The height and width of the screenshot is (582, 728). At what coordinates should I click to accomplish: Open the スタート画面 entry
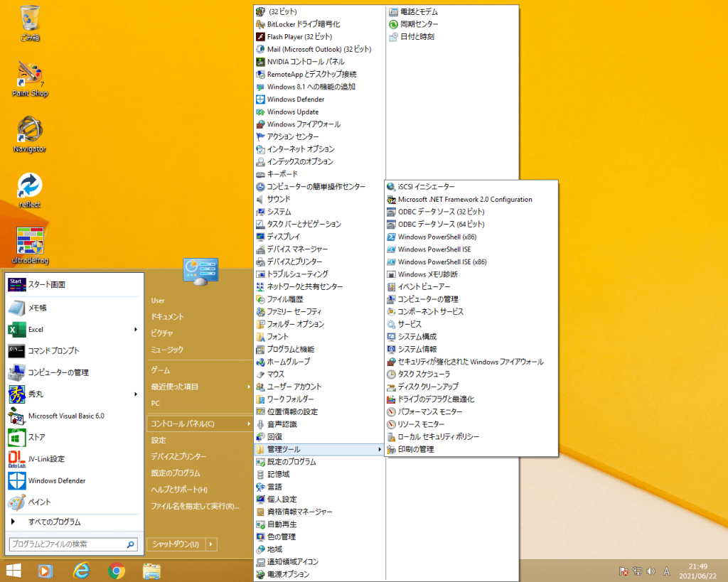point(73,284)
